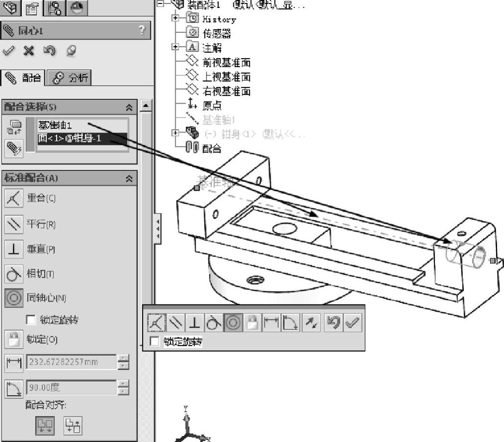
Task: Select 前视基准面 in the feature tree
Action: pyautogui.click(x=226, y=63)
